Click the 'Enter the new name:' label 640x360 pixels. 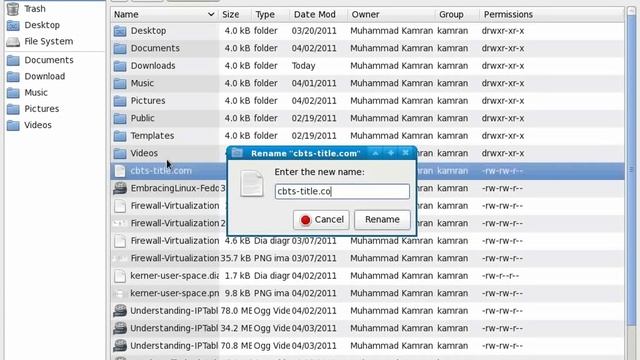[x=320, y=172]
